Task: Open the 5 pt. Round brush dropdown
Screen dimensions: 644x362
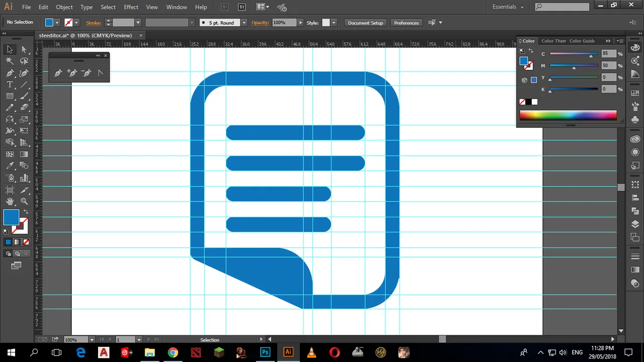Action: (244, 23)
